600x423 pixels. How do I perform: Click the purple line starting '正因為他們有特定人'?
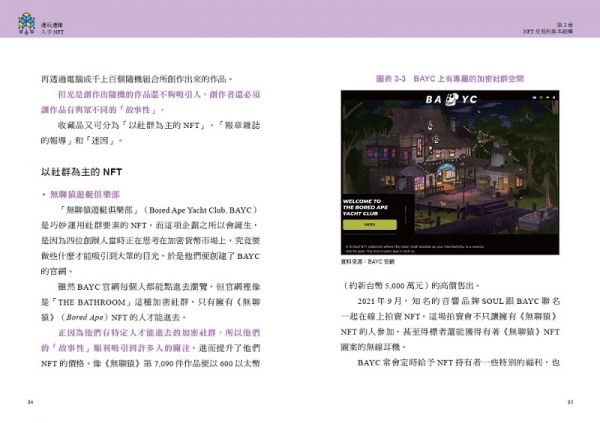point(159,333)
